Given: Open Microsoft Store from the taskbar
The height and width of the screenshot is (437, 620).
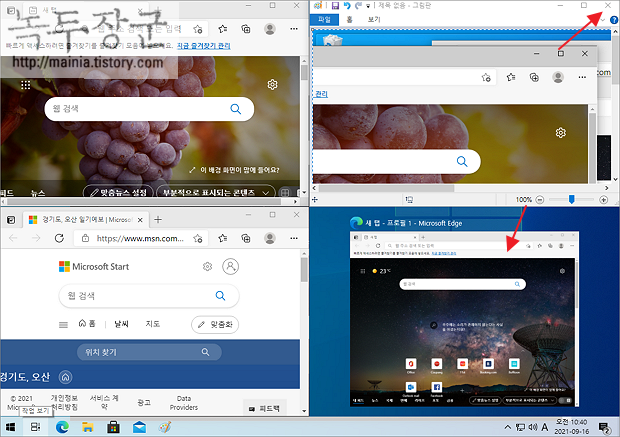Looking at the screenshot, I should [113, 427].
